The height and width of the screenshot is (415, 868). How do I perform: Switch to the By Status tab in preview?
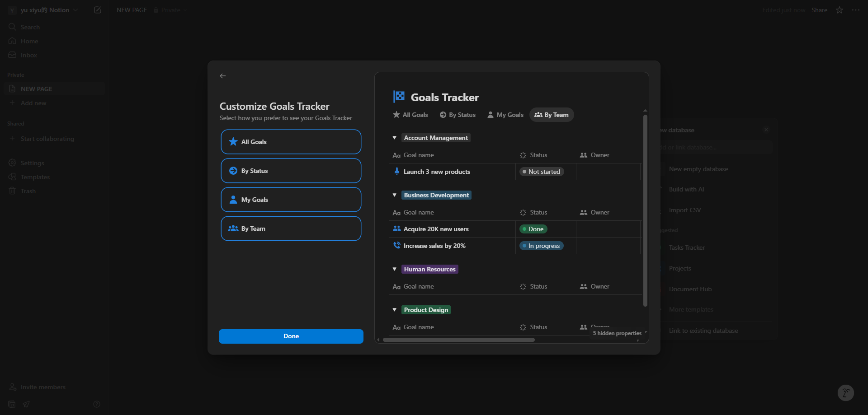coord(458,115)
